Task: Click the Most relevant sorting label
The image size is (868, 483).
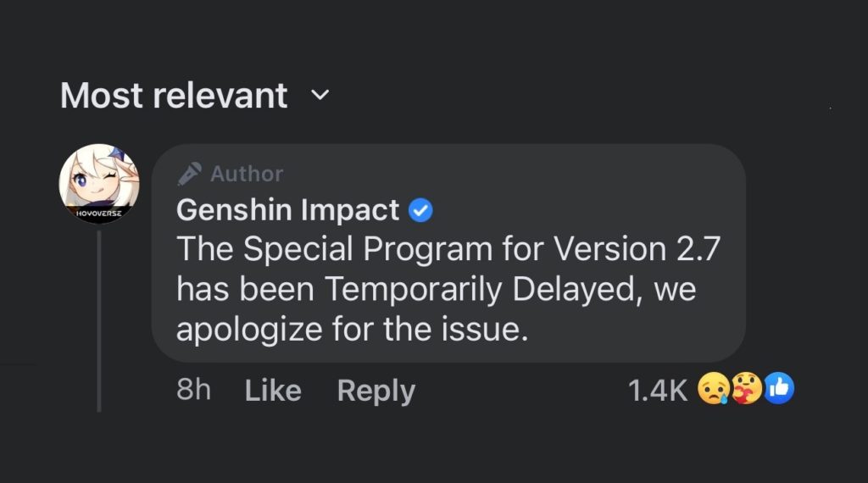Action: (x=174, y=96)
